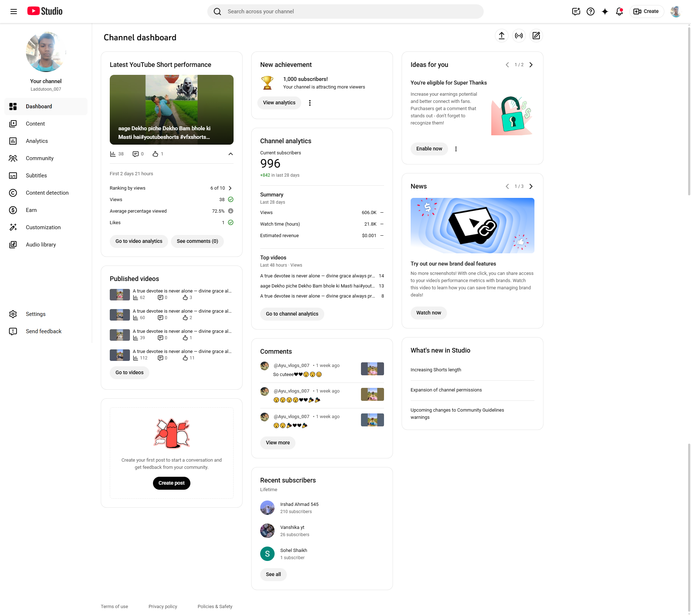The image size is (691, 616).
Task: Click the Help question mark icon
Action: 591,12
